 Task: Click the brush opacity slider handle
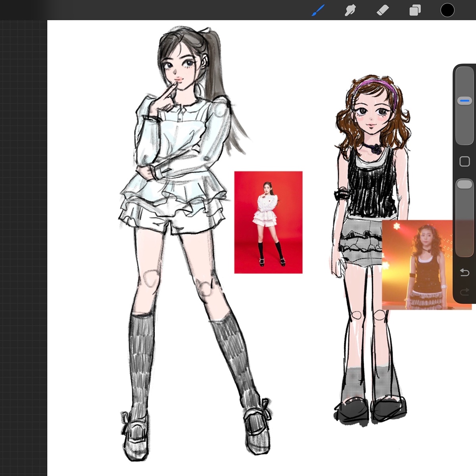(x=464, y=184)
